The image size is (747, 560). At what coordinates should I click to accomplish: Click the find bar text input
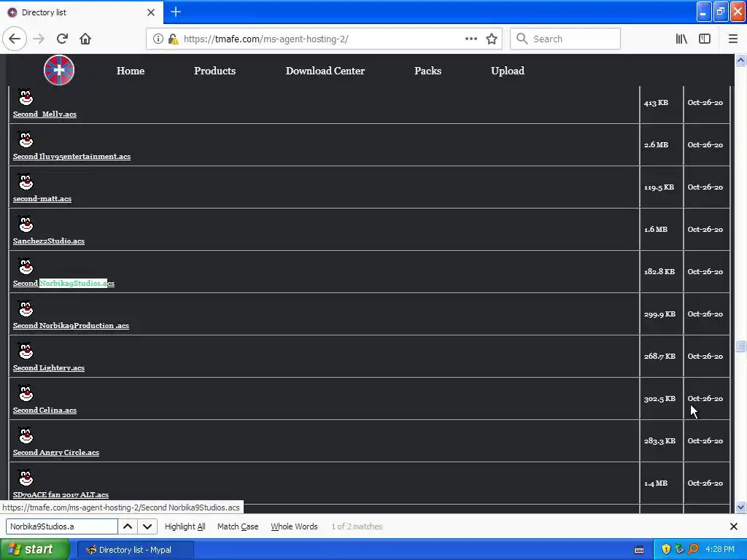click(x=61, y=526)
